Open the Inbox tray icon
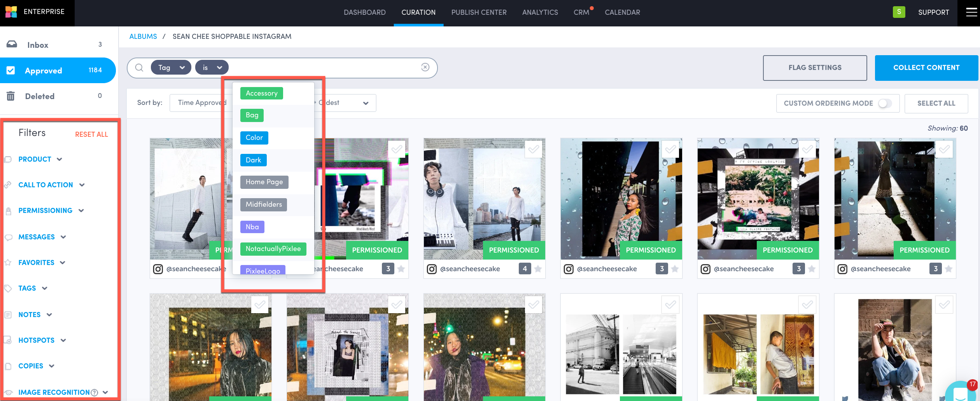The image size is (980, 401). 12,44
